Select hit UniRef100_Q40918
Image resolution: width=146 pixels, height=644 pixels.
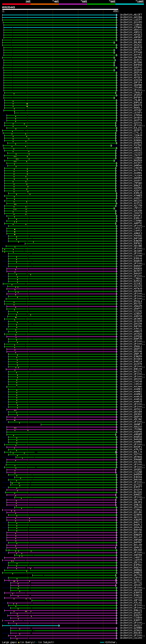131,40
